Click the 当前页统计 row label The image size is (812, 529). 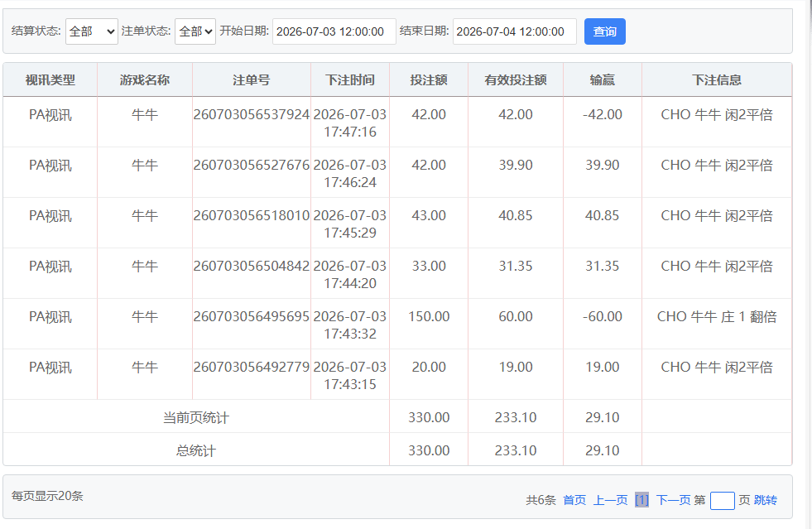(x=195, y=417)
